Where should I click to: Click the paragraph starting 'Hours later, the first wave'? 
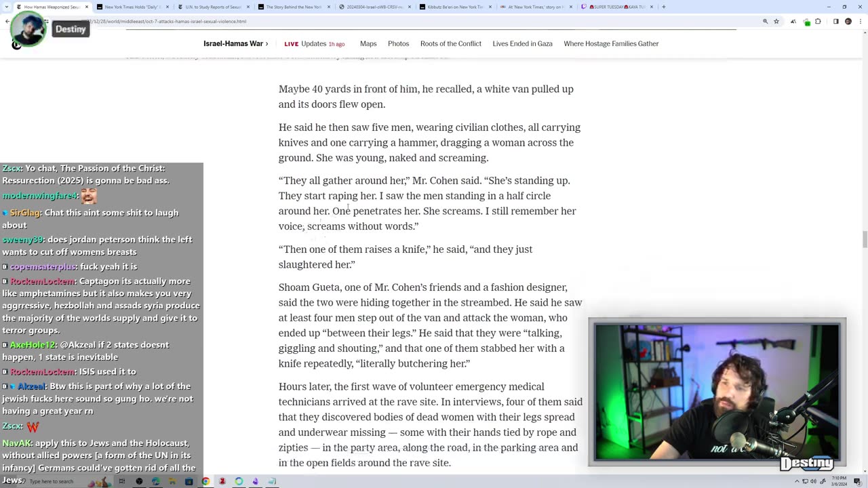[x=431, y=424]
